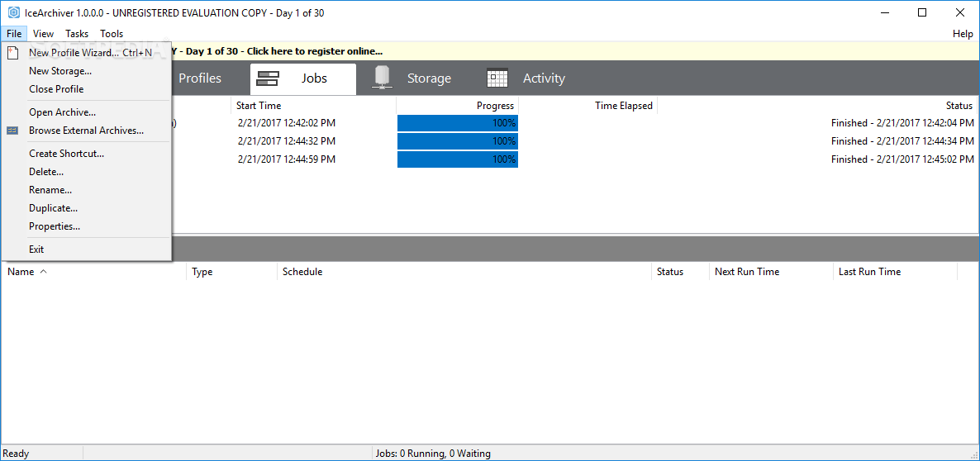Switch to the Profiles tab
Image resolution: width=980 pixels, height=461 pixels.
pyautogui.click(x=200, y=78)
